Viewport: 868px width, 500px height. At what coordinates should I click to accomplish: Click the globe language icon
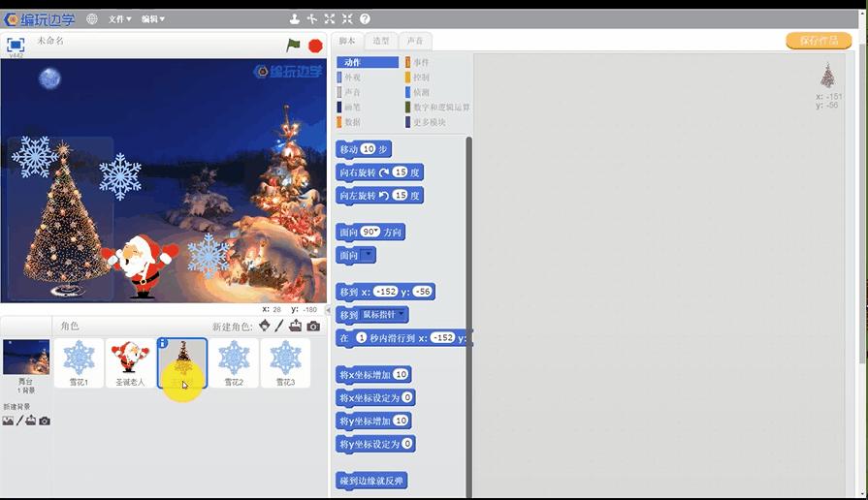click(92, 18)
